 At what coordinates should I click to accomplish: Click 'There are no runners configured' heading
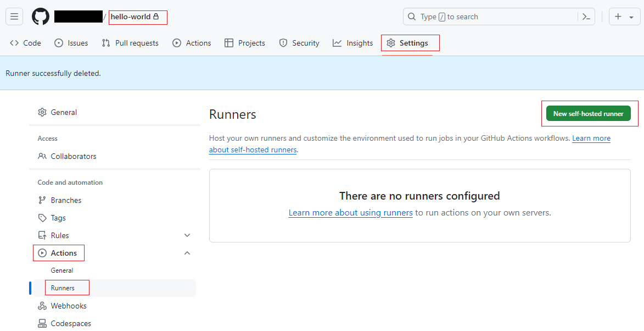(x=419, y=196)
